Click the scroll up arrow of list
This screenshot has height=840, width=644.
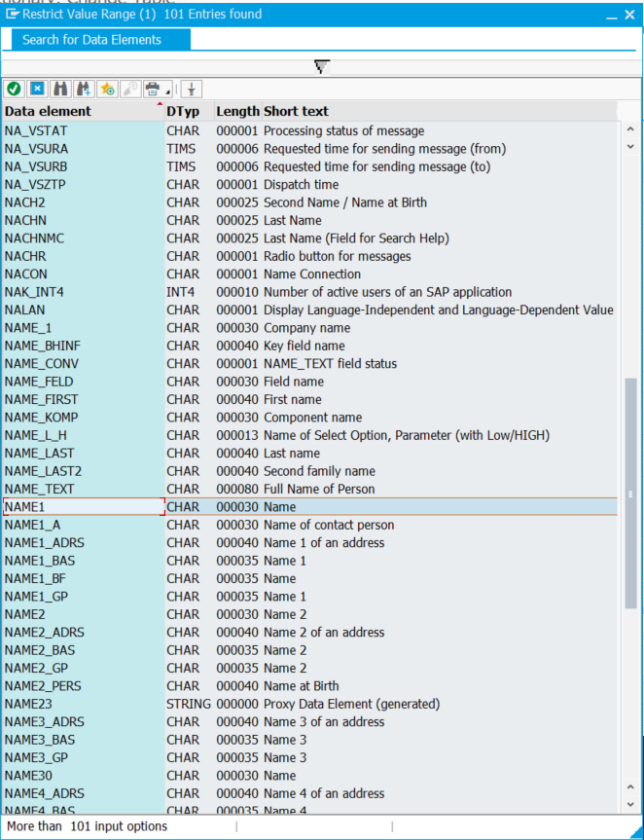pos(629,128)
